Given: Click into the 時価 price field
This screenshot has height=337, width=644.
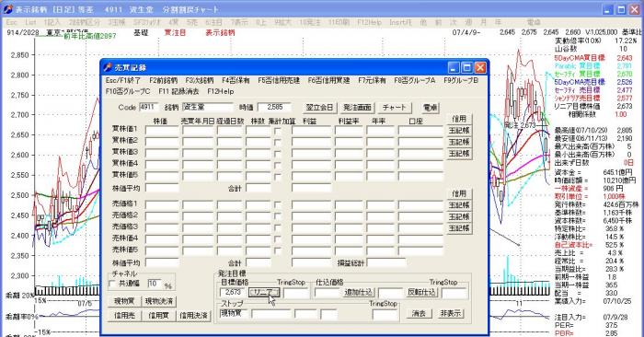Looking at the screenshot, I should coord(274,107).
